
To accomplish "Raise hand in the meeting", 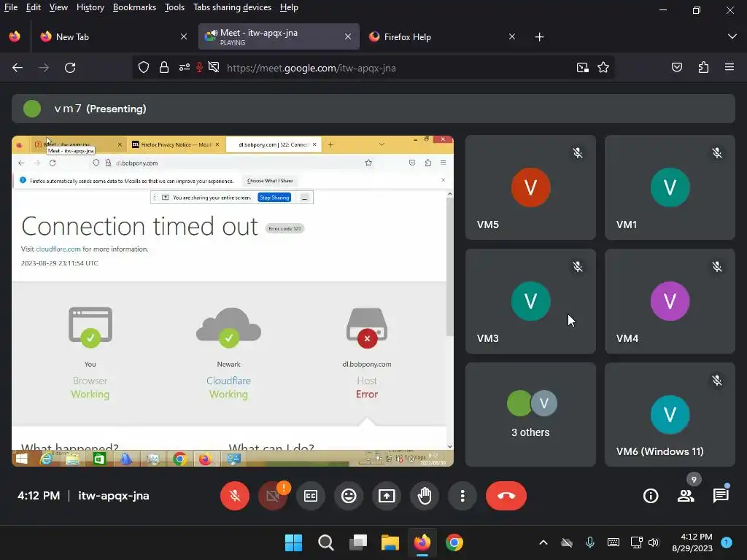I will pyautogui.click(x=425, y=496).
